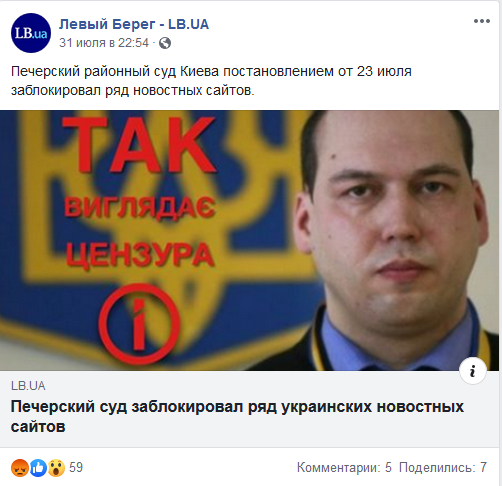Click the wow reaction emoji

coord(56,468)
